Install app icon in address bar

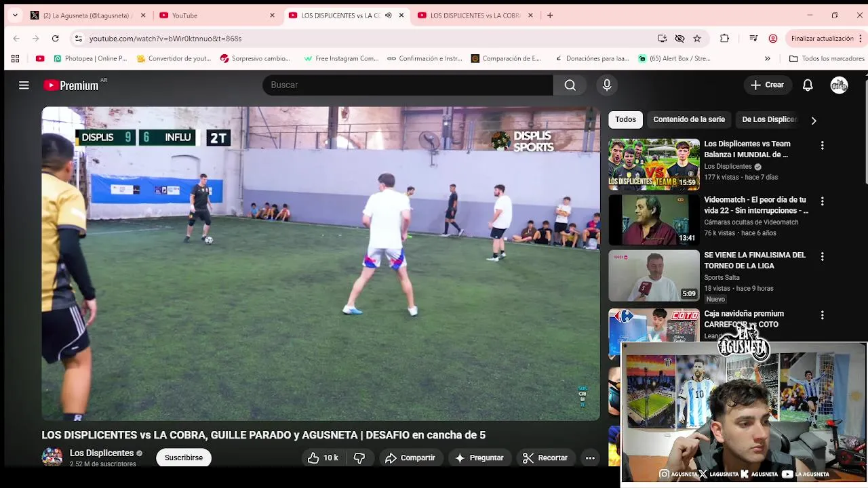pos(662,39)
